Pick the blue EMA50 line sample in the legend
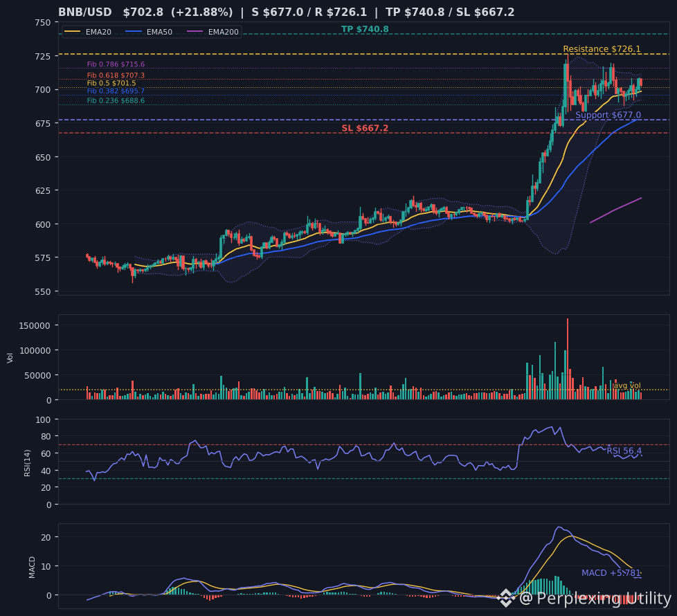 tap(133, 32)
